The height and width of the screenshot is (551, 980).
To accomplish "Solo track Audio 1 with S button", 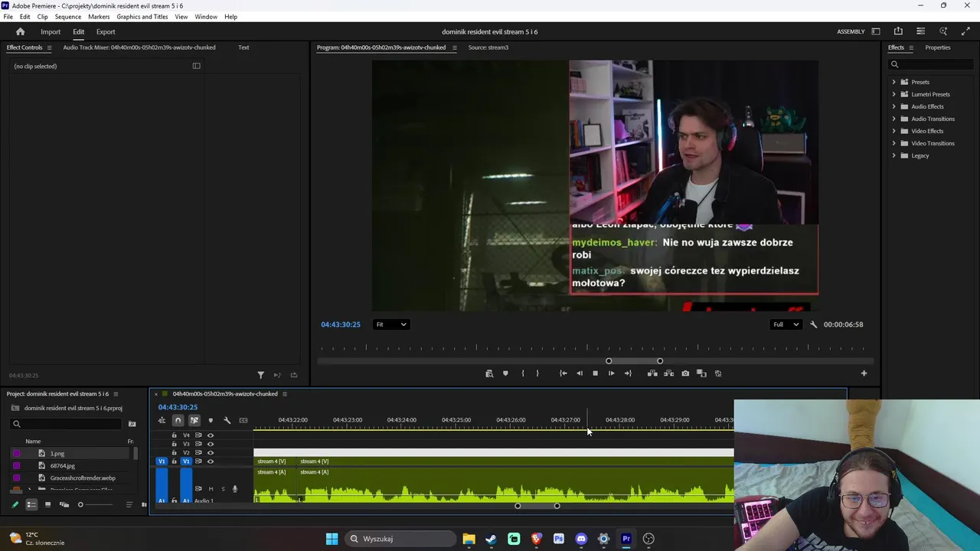I will [x=223, y=489].
